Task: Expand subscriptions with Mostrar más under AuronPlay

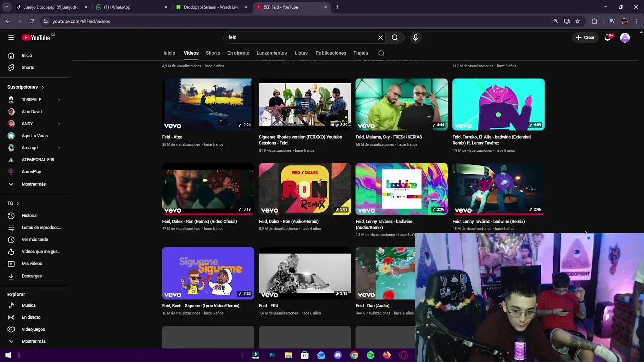Action: [x=34, y=184]
